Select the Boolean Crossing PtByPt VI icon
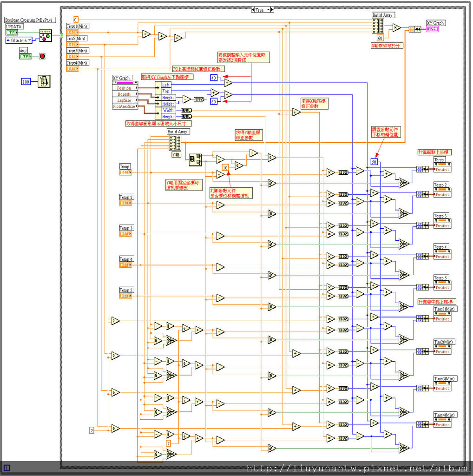 pyautogui.click(x=46, y=36)
